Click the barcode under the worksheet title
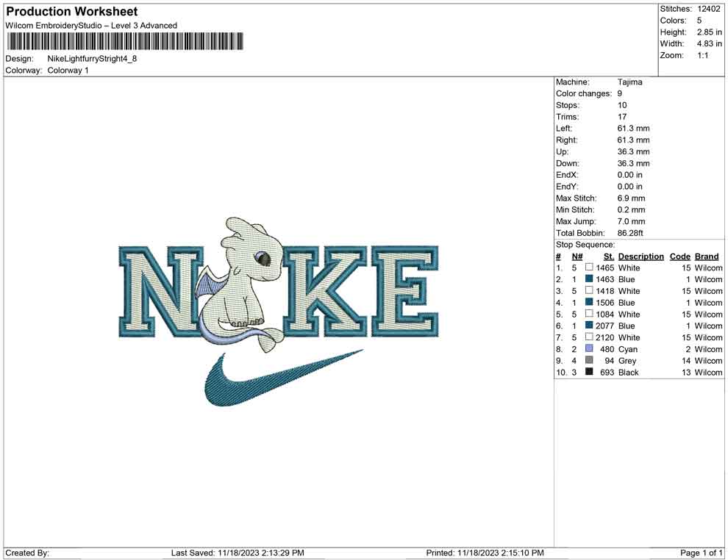Image resolution: width=728 pixels, height=560 pixels. pos(125,41)
